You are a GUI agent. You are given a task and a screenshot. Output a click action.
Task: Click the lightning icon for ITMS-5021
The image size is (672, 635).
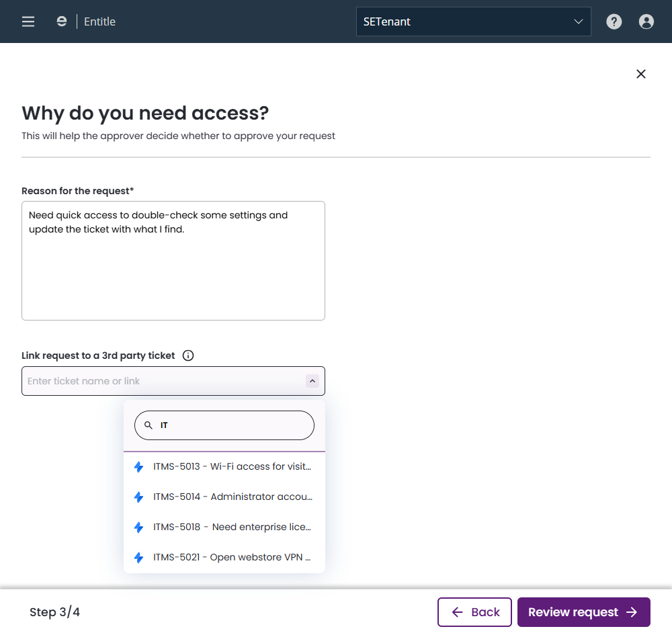[x=139, y=558]
